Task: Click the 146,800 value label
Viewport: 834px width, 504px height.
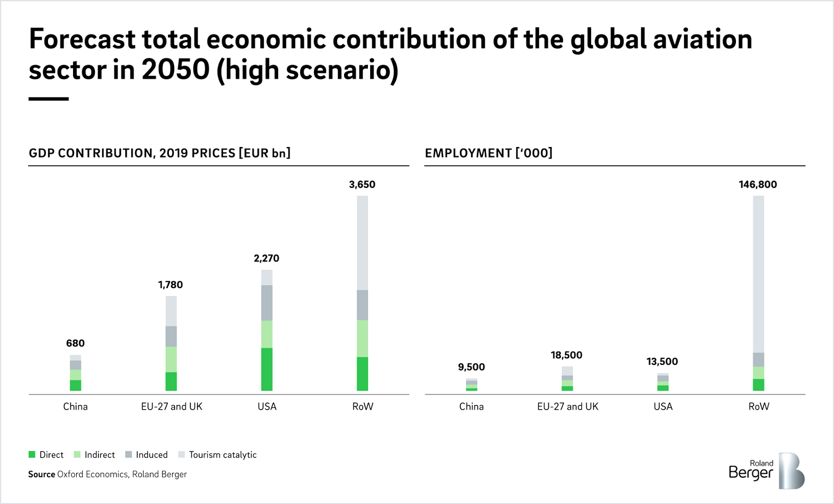Action: [x=757, y=185]
